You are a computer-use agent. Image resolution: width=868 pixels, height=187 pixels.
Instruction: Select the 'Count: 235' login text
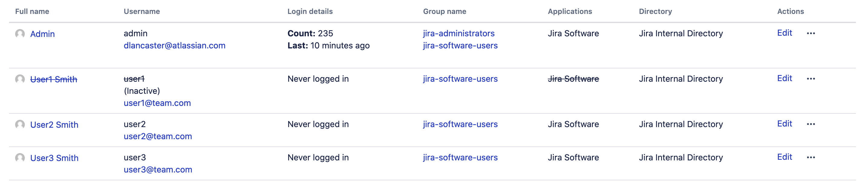[x=310, y=33]
